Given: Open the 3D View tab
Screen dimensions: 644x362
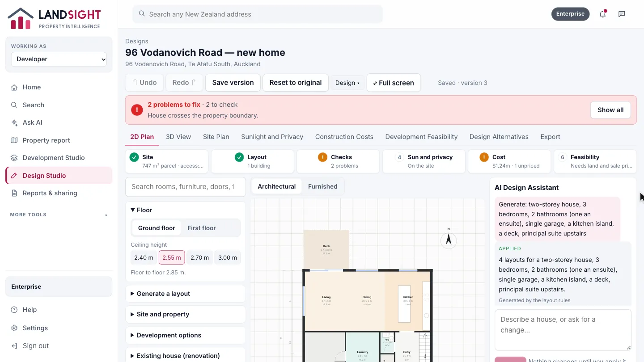Looking at the screenshot, I should (x=178, y=137).
